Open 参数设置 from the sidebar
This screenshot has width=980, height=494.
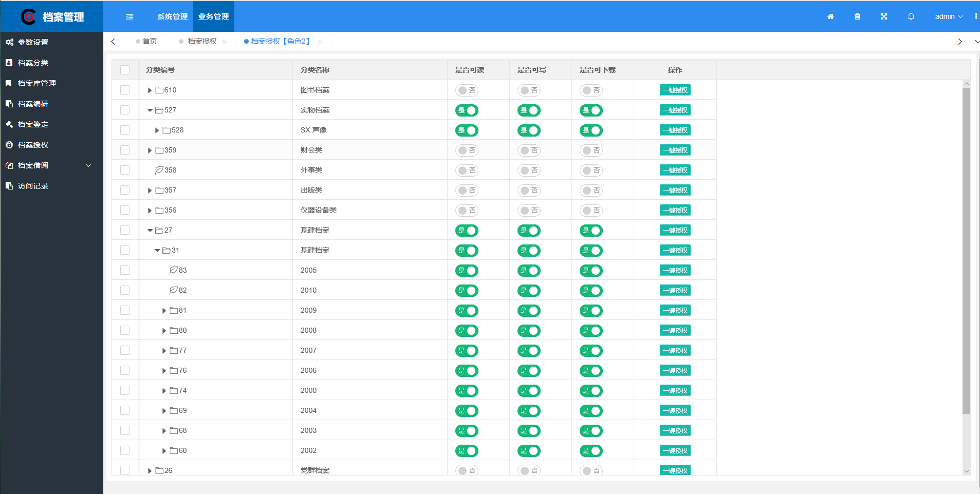33,42
